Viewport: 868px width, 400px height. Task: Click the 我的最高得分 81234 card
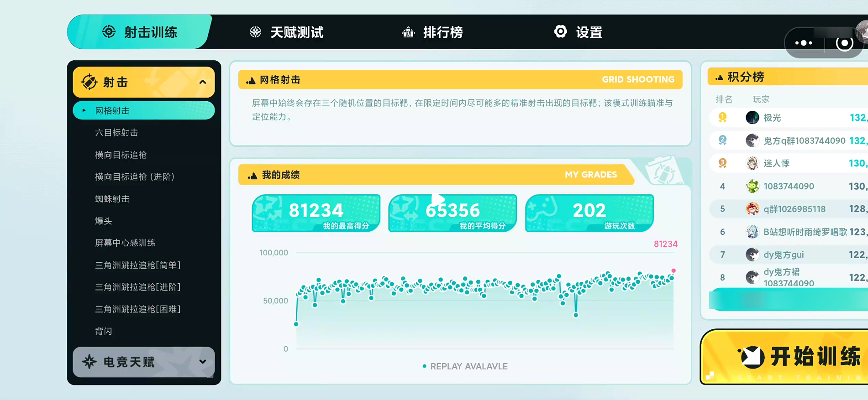pos(316,213)
